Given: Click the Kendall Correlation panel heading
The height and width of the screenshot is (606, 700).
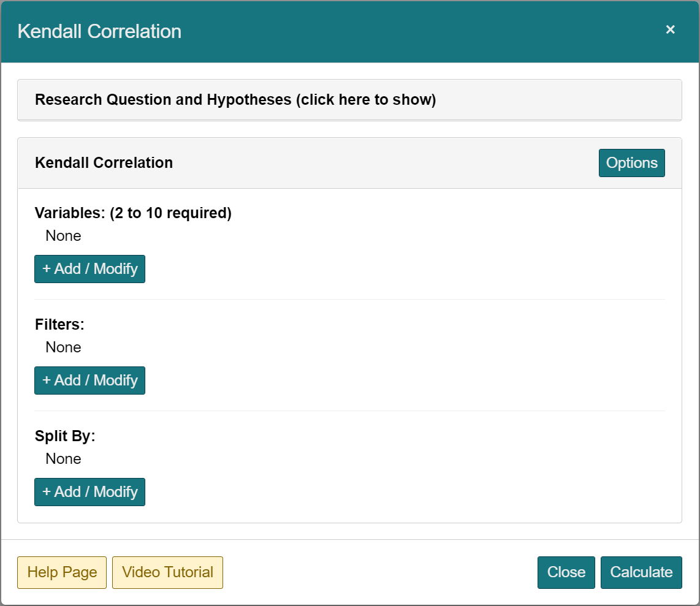Looking at the screenshot, I should [x=104, y=163].
